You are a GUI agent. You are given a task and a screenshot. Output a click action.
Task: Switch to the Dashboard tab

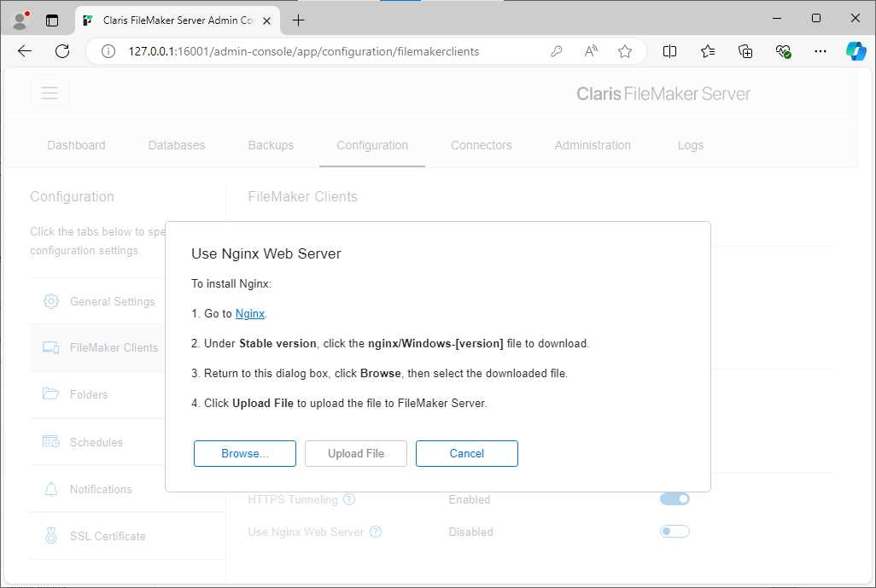pos(76,145)
